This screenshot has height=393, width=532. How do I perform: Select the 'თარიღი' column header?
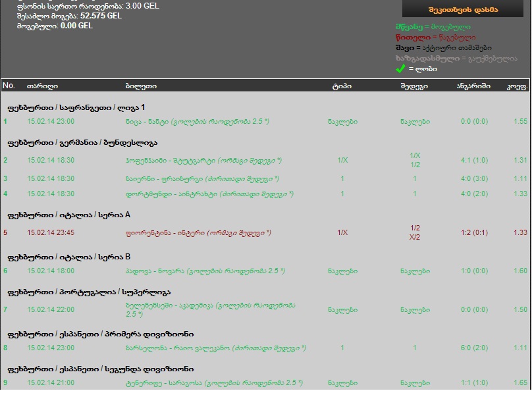pos(42,86)
